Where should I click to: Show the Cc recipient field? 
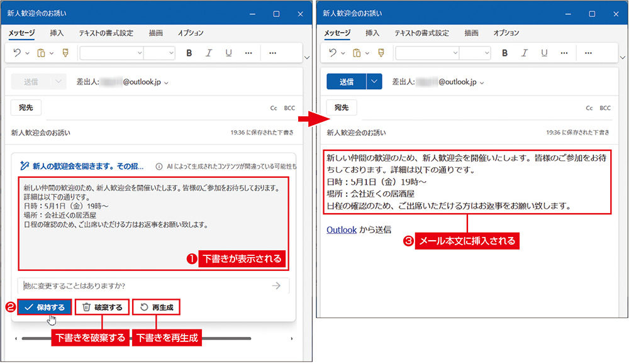pyautogui.click(x=273, y=108)
